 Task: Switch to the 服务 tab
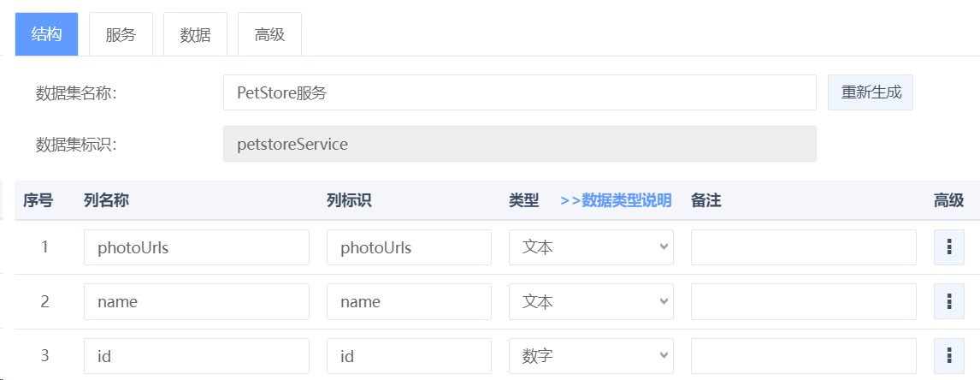point(121,34)
